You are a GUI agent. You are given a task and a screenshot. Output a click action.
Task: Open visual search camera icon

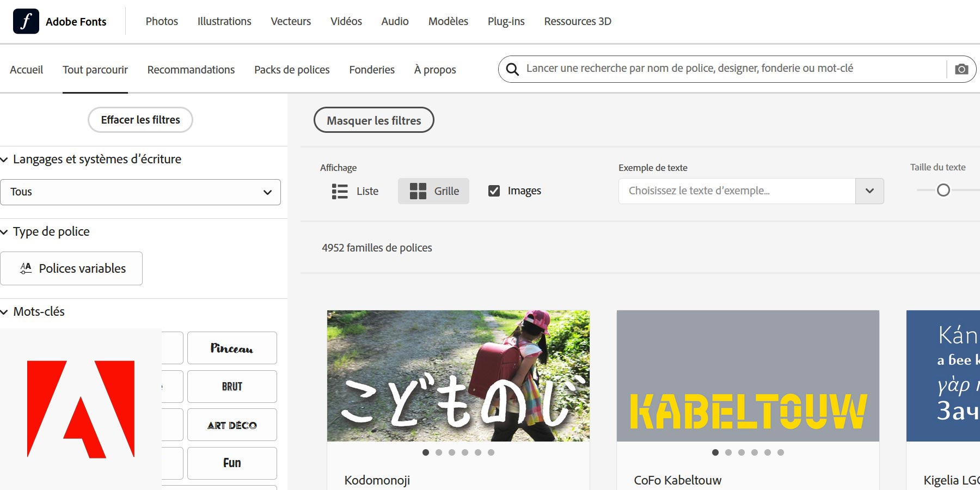[961, 69]
